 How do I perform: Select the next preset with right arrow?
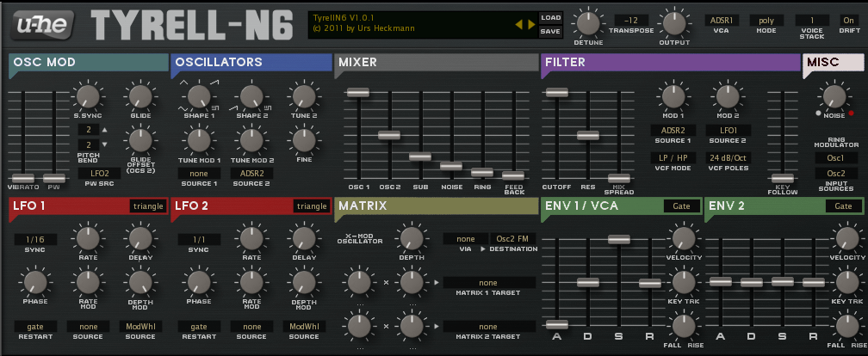(x=532, y=24)
